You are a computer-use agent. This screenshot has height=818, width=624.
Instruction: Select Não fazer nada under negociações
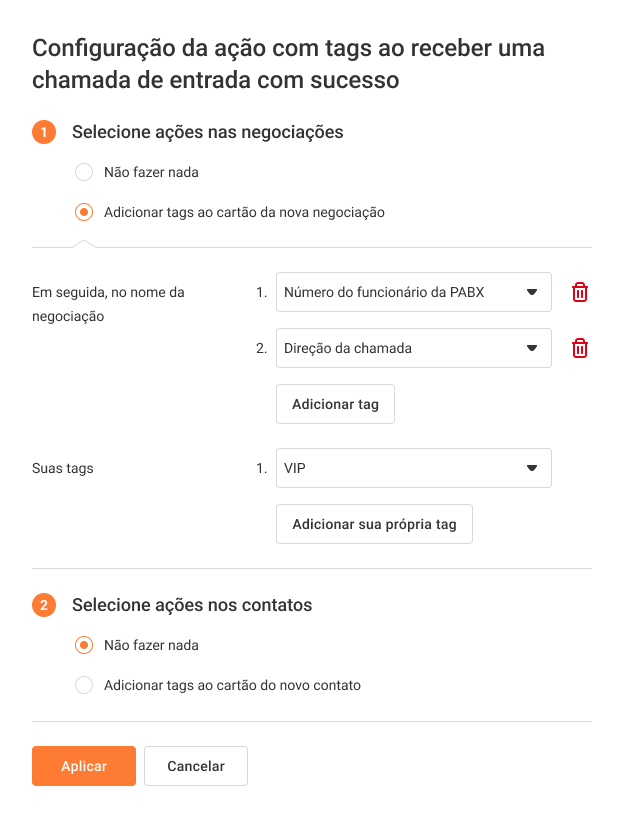[x=85, y=172]
